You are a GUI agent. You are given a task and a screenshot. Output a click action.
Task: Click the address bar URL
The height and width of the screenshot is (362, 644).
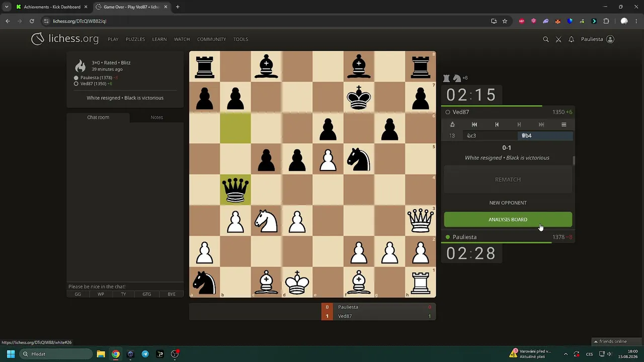(79, 21)
